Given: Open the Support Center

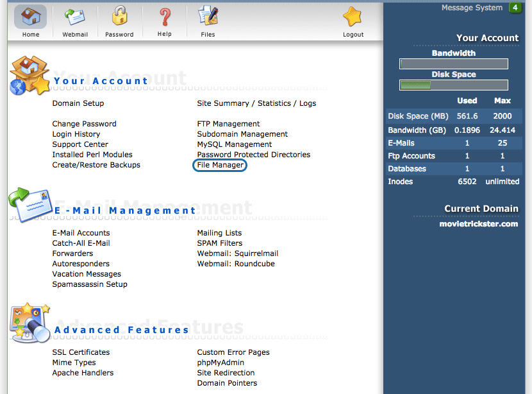Looking at the screenshot, I should 80,144.
